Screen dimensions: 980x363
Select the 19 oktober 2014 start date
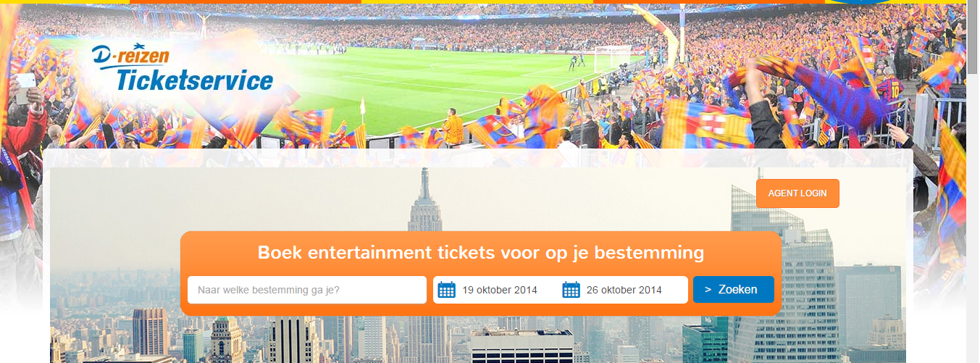point(500,290)
